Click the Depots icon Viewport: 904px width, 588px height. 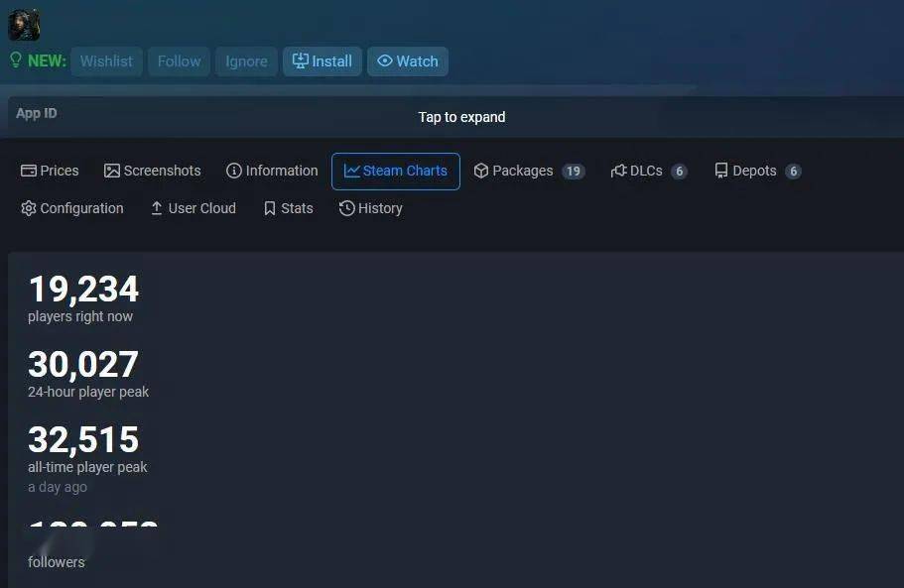point(719,171)
